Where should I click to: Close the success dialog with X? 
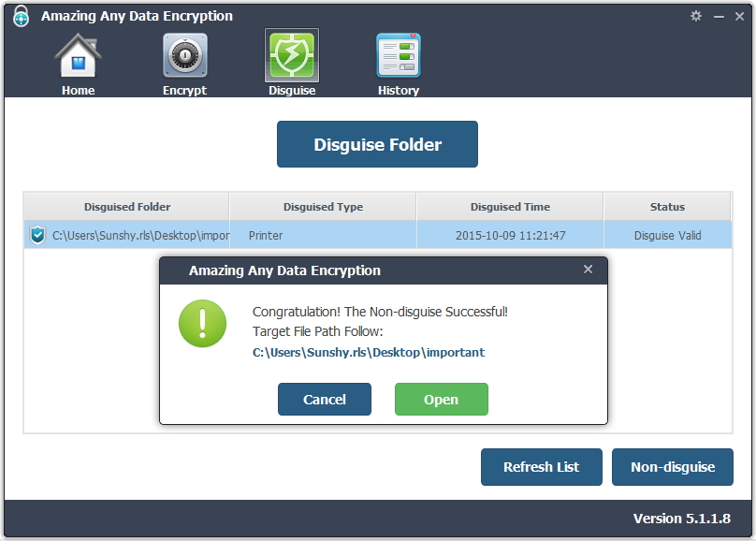pos(588,270)
